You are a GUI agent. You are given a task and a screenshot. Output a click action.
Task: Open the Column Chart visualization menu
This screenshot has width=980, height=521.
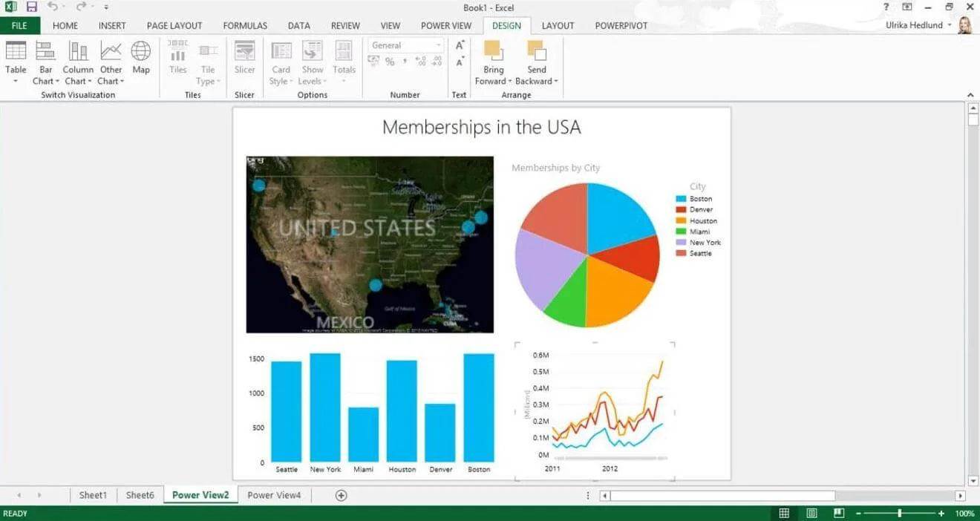coord(78,62)
